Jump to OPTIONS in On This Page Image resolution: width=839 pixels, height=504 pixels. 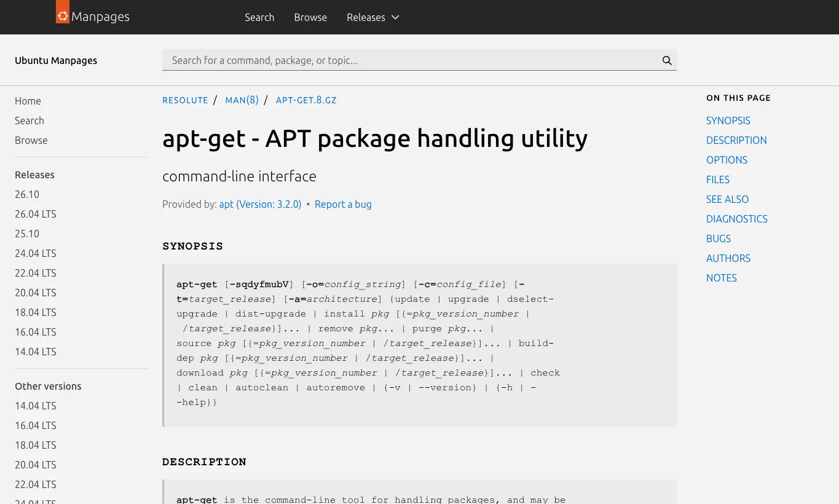click(727, 160)
